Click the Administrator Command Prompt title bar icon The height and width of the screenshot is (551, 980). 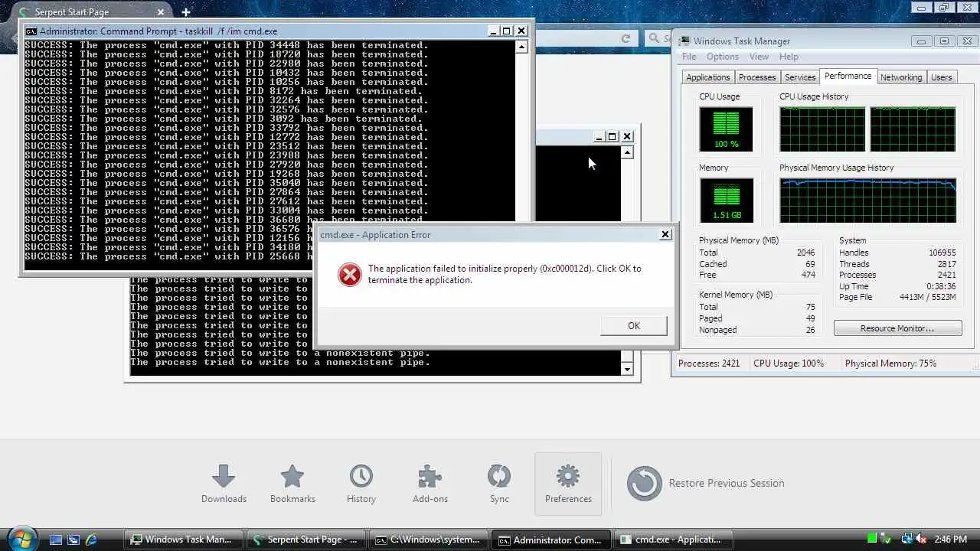31,31
